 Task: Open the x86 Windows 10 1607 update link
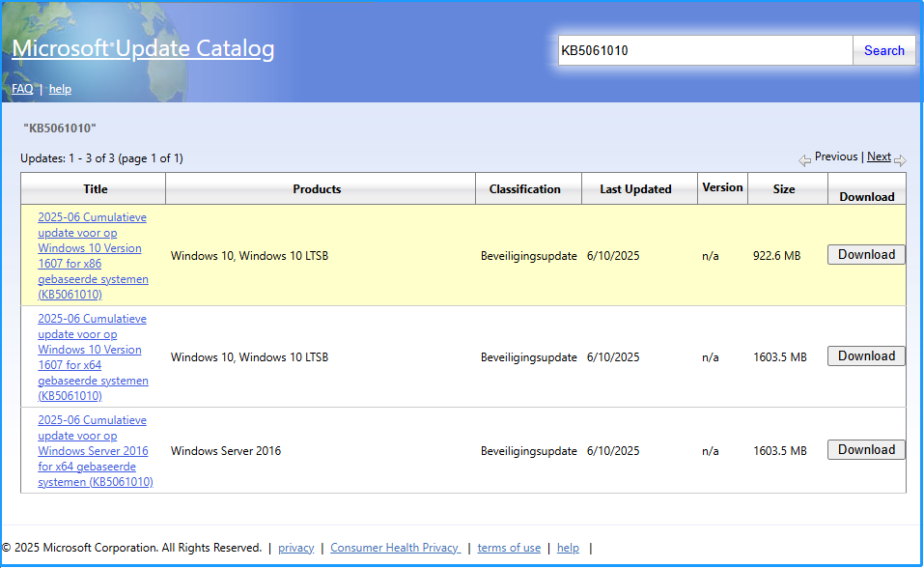tap(93, 256)
